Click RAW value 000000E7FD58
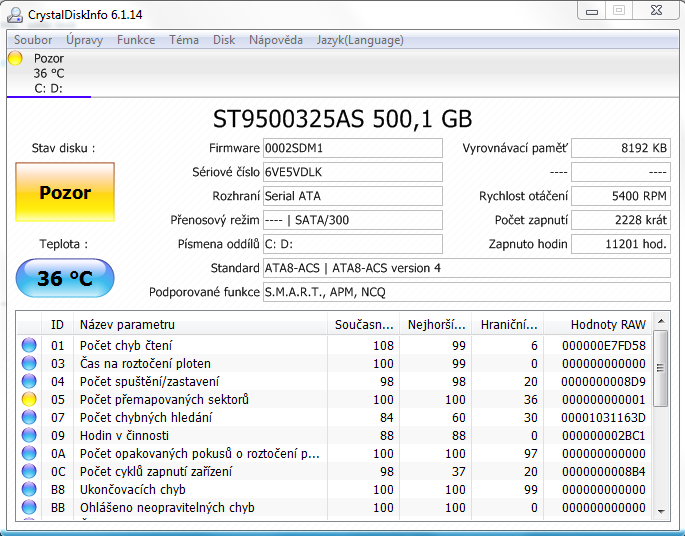The width and height of the screenshot is (685, 536). click(604, 346)
